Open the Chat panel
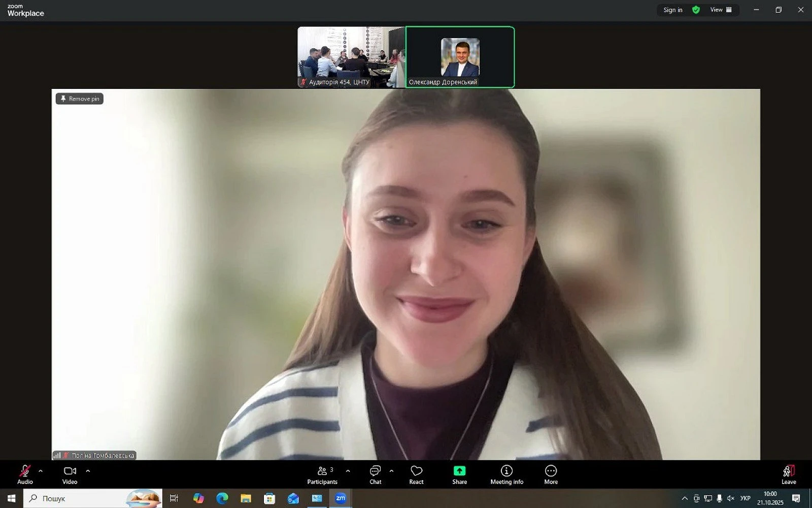Viewport: 812px width, 508px height. pos(375,474)
